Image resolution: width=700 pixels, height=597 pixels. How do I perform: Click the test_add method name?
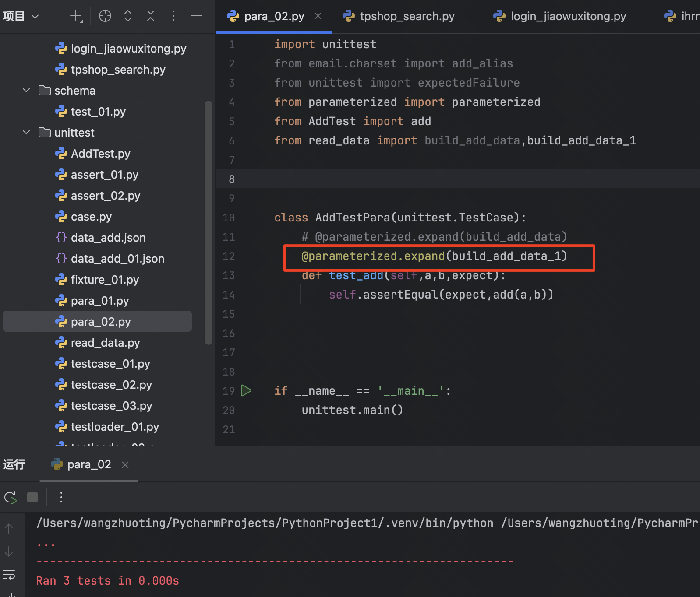coord(356,275)
